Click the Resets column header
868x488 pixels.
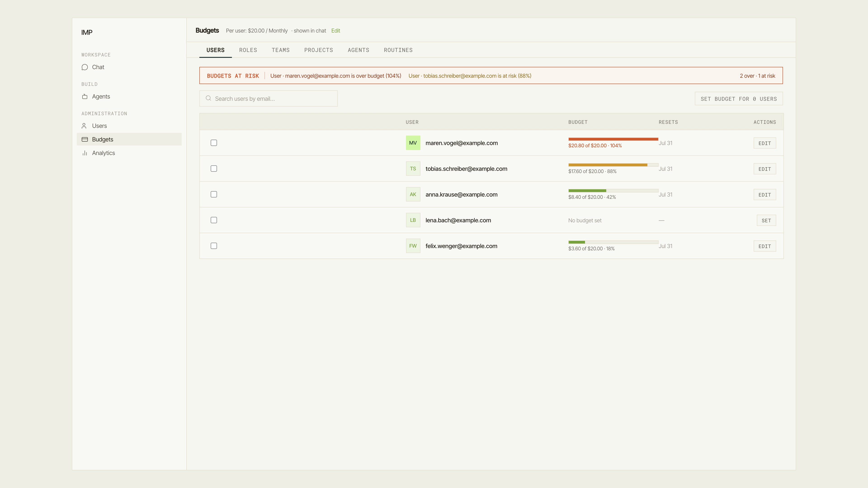pos(668,122)
